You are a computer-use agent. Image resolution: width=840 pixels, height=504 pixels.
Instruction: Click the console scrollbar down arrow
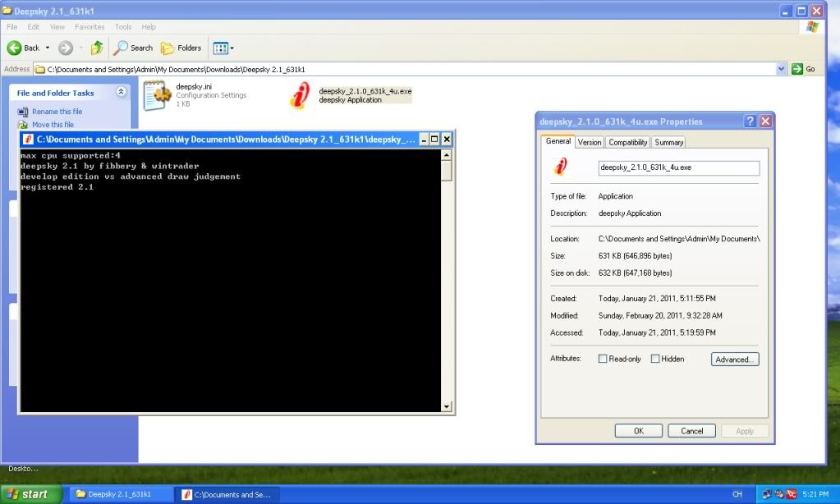click(x=446, y=406)
